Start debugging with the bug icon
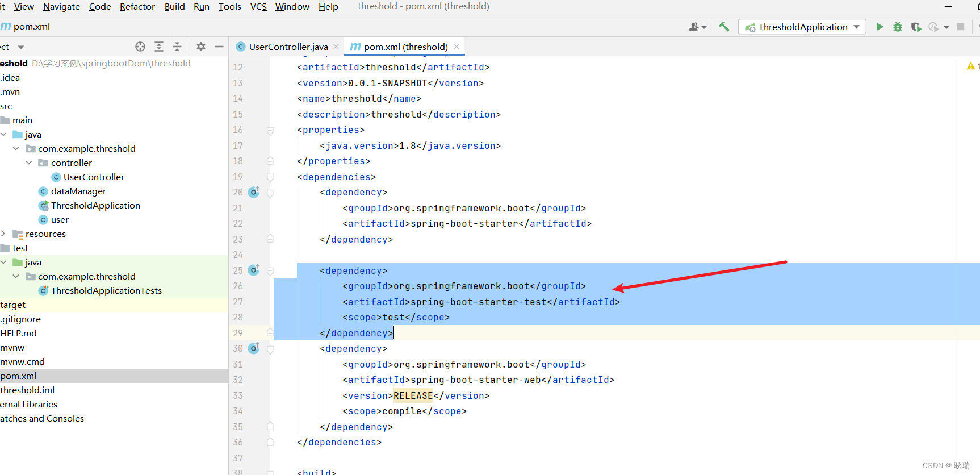The height and width of the screenshot is (475, 980). pyautogui.click(x=898, y=27)
